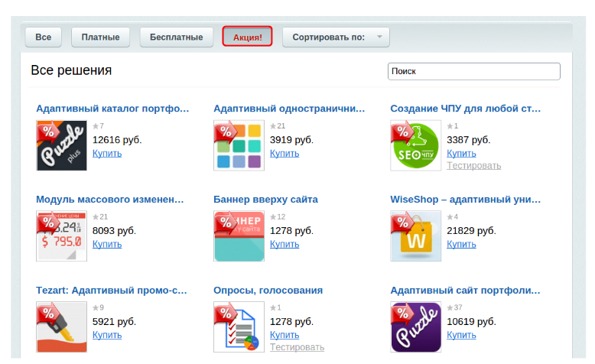The height and width of the screenshot is (364, 595).
Task: Expand the Сортировать по dropdown
Action: pos(336,37)
